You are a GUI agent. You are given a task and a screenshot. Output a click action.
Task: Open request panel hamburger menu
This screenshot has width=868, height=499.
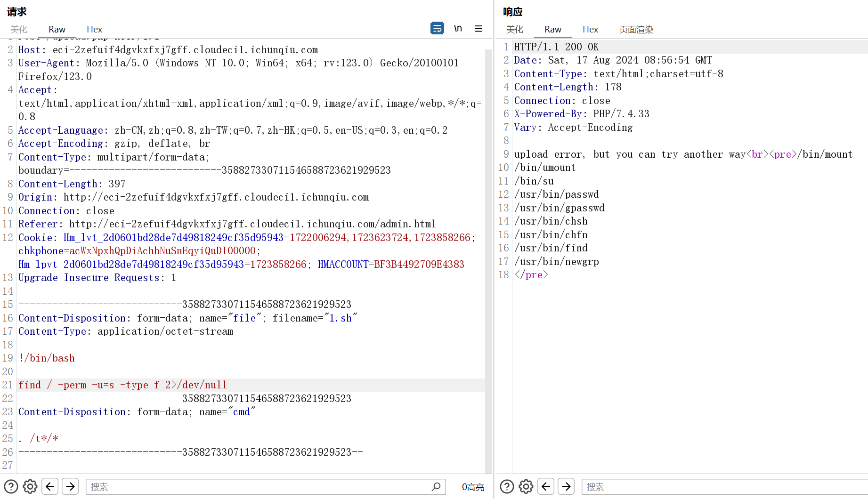click(x=479, y=29)
